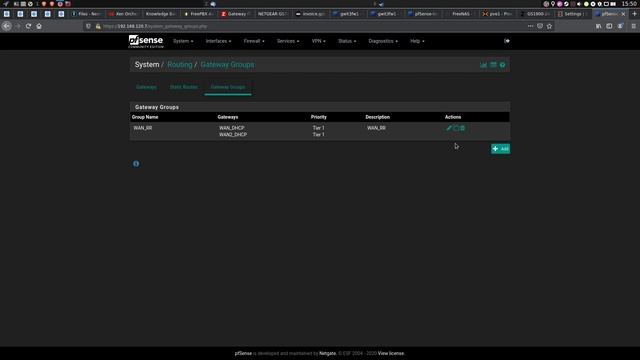Click the pfSense logo
The image size is (640, 360).
[x=146, y=41]
